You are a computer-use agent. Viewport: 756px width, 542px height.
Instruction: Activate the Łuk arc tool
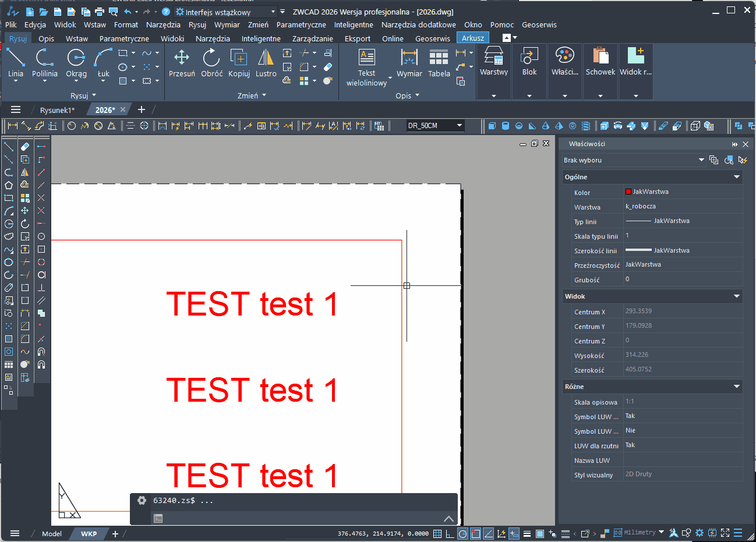(104, 63)
